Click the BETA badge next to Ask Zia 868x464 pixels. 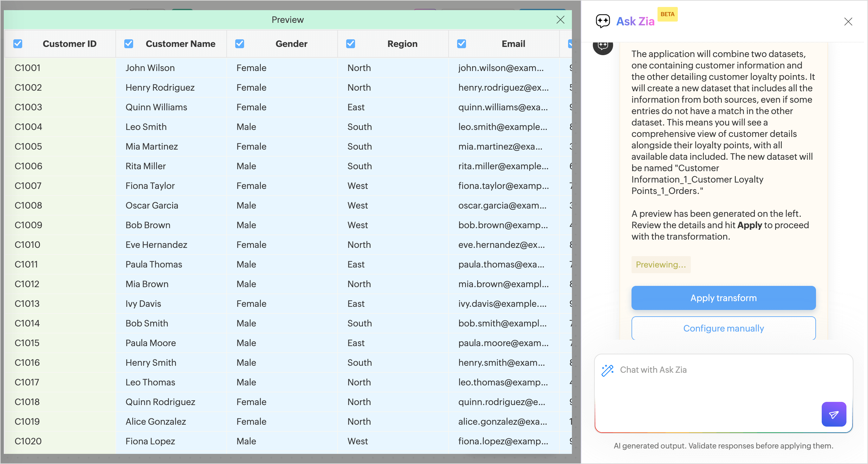(667, 14)
